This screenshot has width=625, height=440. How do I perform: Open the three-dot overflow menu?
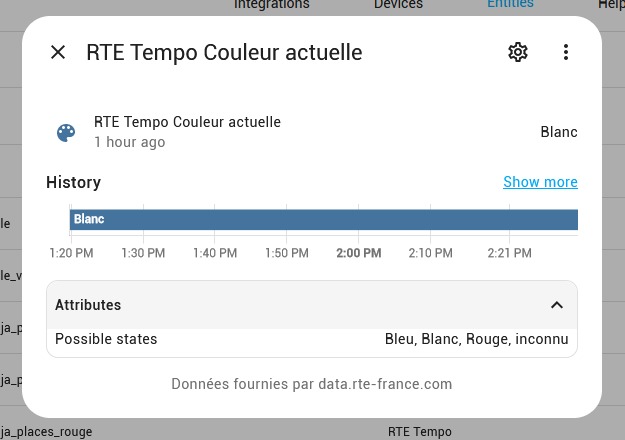tap(566, 52)
